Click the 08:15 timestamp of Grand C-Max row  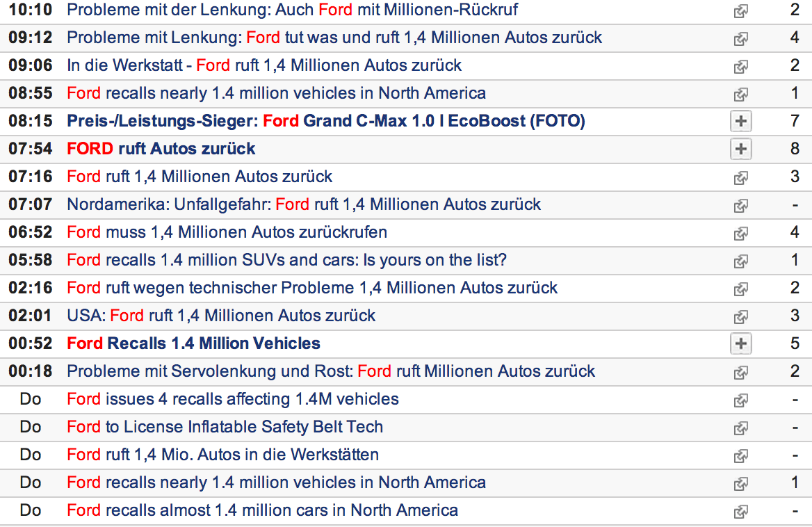(31, 121)
